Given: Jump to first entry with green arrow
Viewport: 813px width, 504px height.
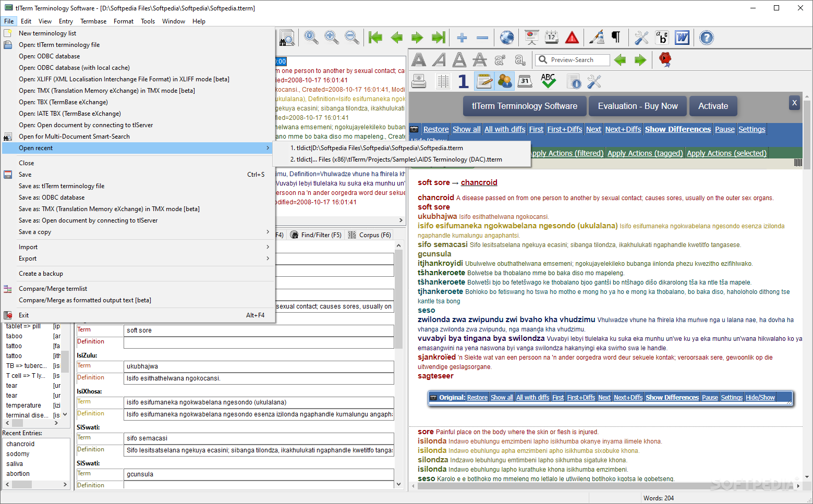Looking at the screenshot, I should (x=375, y=38).
